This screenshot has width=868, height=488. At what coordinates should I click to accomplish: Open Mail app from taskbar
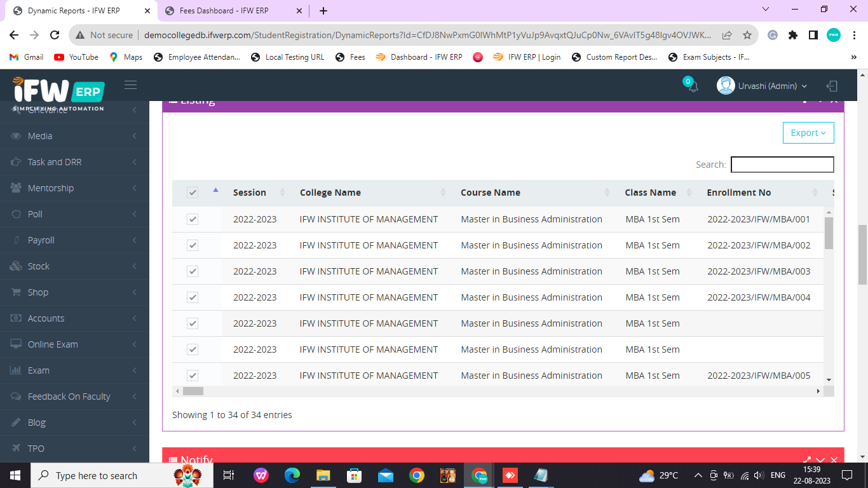pyautogui.click(x=386, y=475)
